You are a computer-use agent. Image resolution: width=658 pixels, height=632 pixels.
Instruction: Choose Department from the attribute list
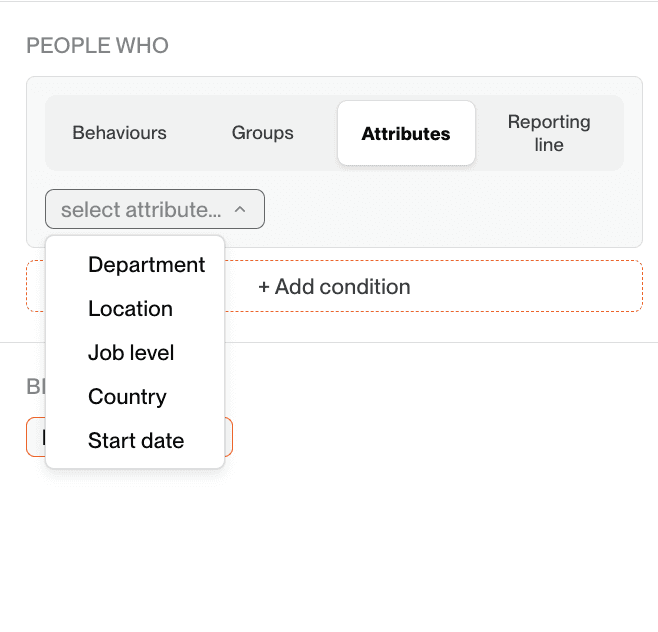[146, 265]
